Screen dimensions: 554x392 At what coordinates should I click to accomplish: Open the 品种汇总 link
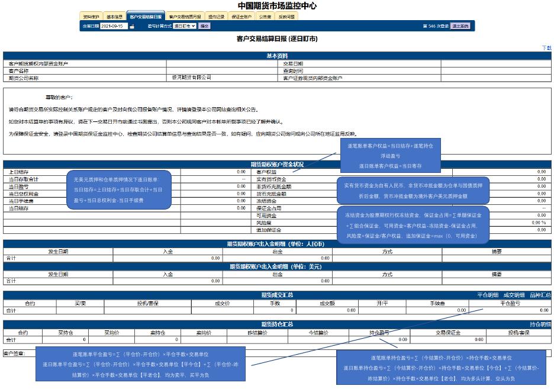coord(540,294)
